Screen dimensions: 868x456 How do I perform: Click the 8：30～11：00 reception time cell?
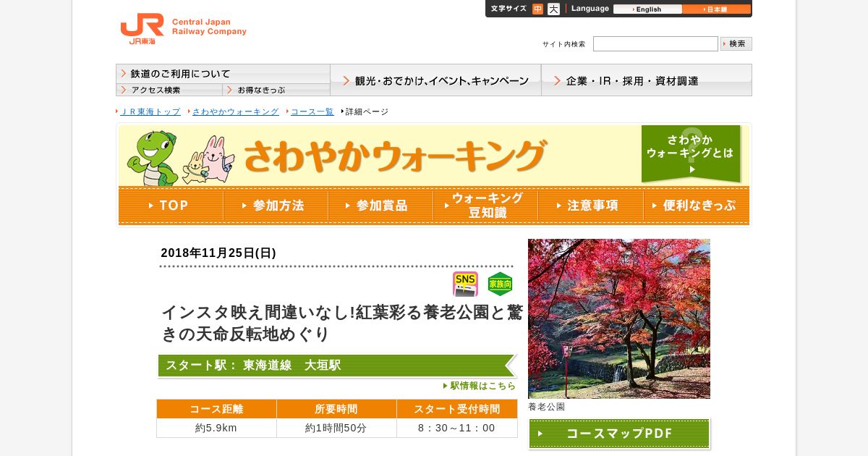[457, 428]
